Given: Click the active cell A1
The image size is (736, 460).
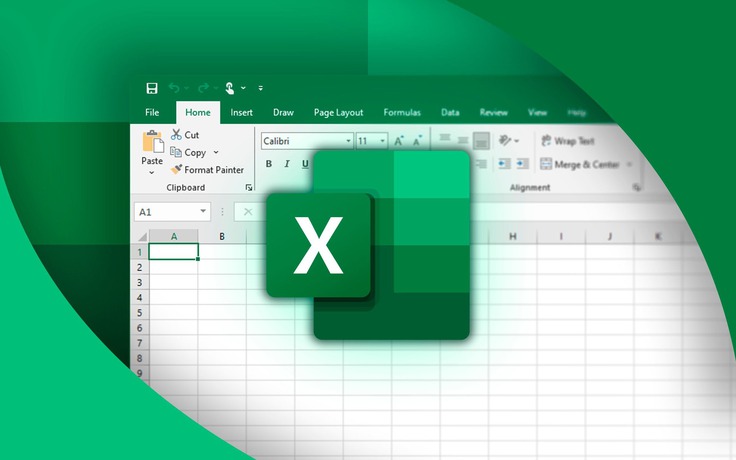Looking at the screenshot, I should pyautogui.click(x=174, y=252).
